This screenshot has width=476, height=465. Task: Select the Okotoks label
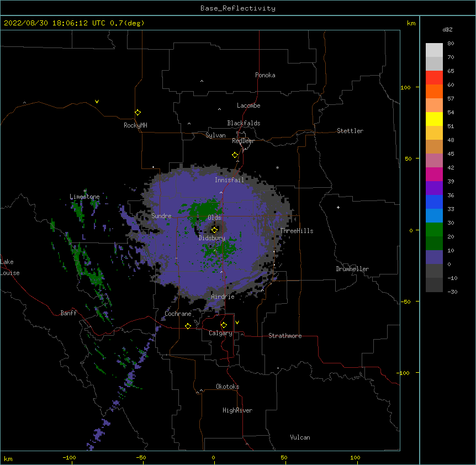pos(228,387)
